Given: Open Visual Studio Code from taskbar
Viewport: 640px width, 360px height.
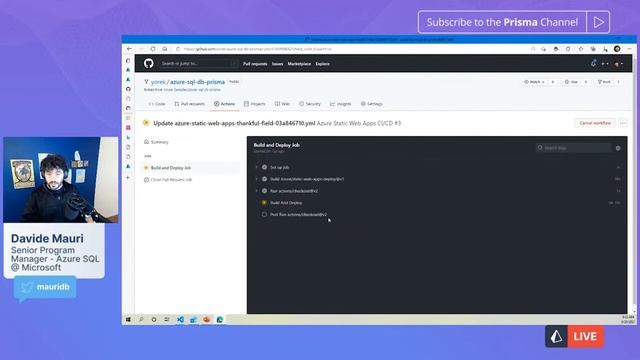Looking at the screenshot, I should 180,319.
